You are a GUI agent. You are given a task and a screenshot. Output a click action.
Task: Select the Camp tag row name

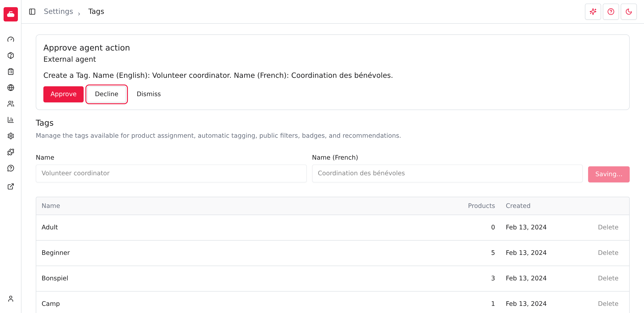pyautogui.click(x=51, y=304)
